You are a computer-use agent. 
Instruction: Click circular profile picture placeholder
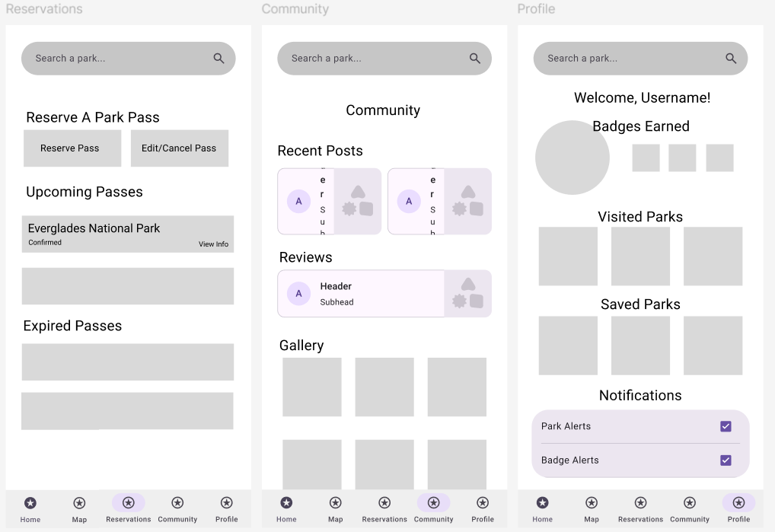572,158
